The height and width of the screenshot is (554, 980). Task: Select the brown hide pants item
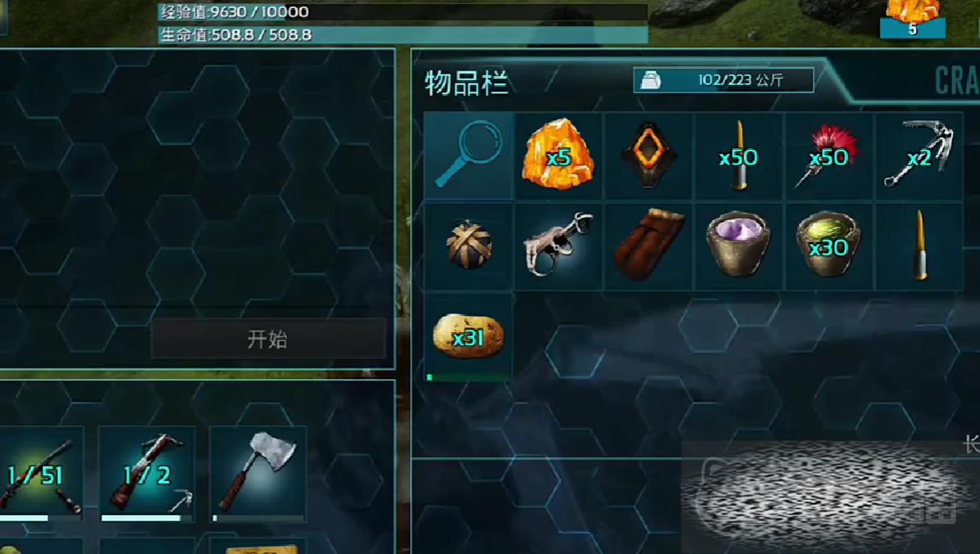tap(648, 246)
